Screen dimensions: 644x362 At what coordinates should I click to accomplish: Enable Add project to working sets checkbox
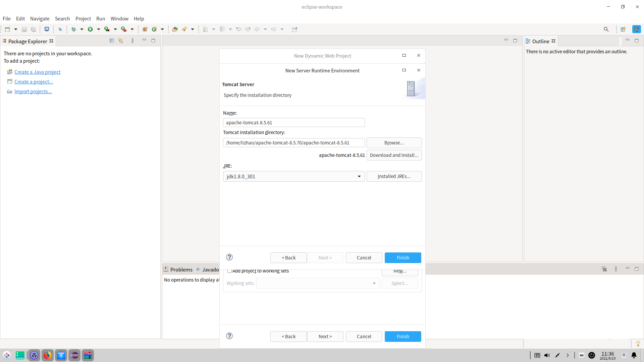pos(230,271)
